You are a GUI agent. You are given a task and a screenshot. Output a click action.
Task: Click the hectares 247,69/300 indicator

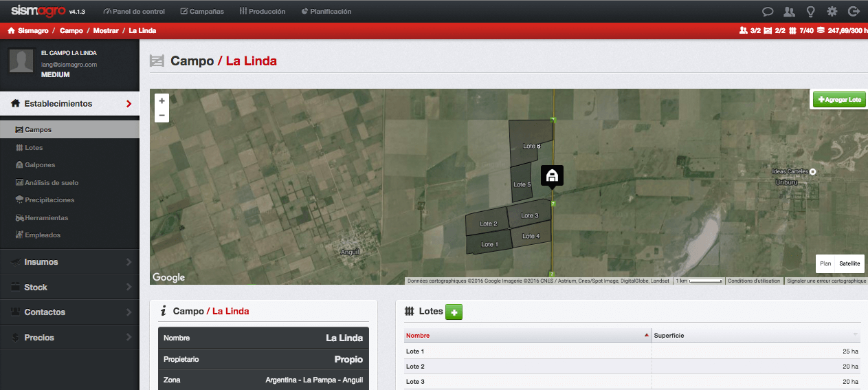point(843,30)
